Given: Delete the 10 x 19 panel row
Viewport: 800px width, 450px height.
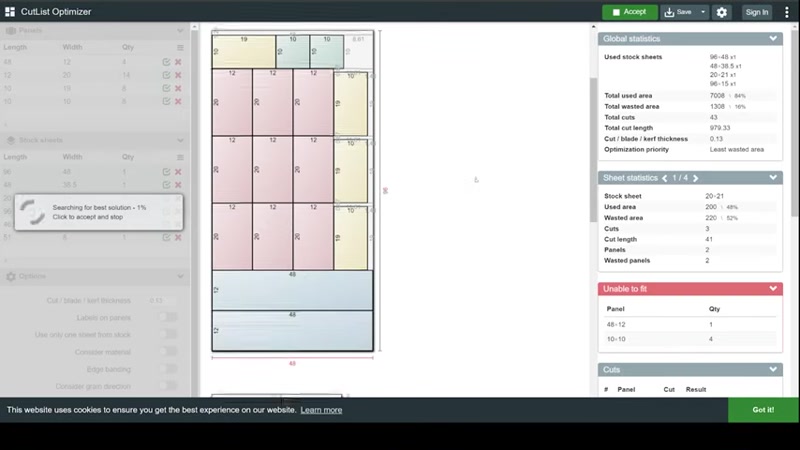Looking at the screenshot, I should click(x=178, y=88).
